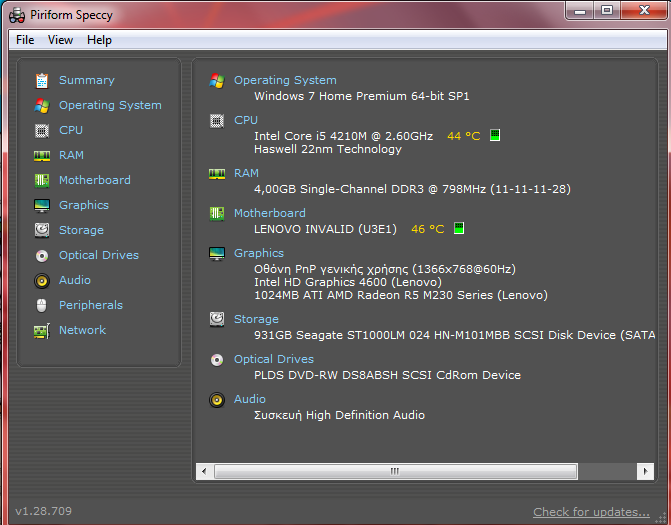Click the horizontal scrollbar thumb
The width and height of the screenshot is (671, 525).
tap(395, 472)
